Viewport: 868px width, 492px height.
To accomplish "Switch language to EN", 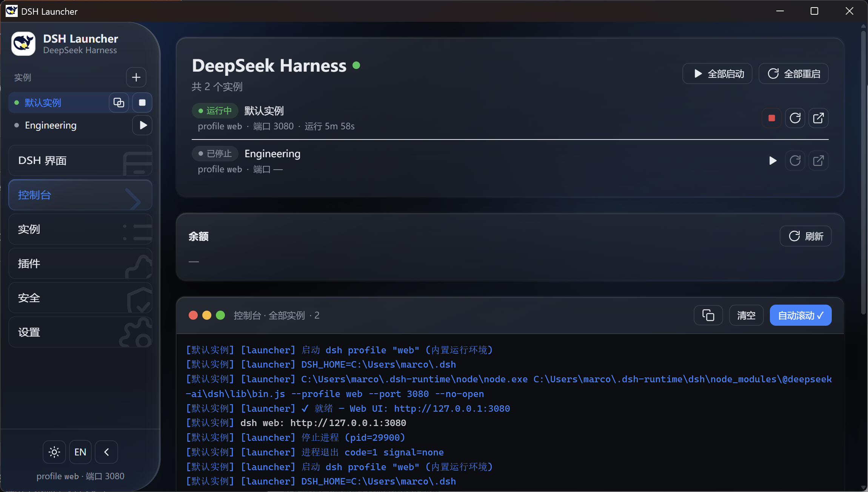I will coord(80,452).
